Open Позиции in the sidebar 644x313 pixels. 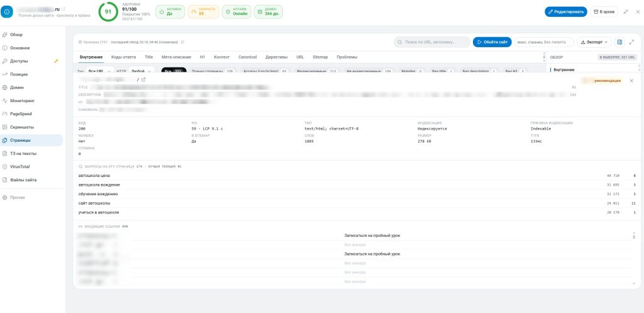tap(31, 74)
